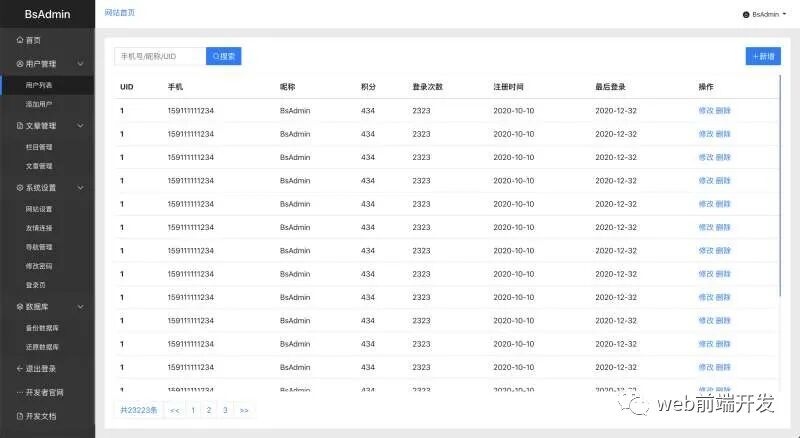Viewport: 800px width, 438px height.
Task: Click the 登录次数 column header
Action: [x=428, y=87]
